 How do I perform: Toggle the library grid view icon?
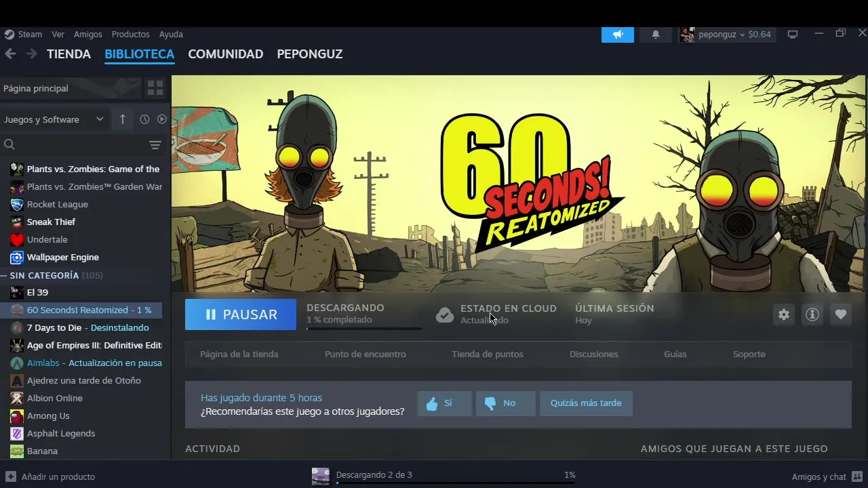click(x=155, y=88)
